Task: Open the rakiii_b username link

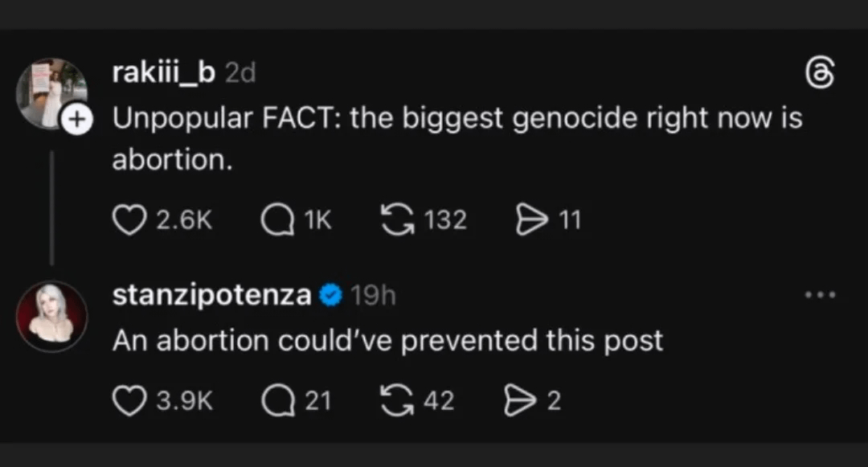Action: 164,72
